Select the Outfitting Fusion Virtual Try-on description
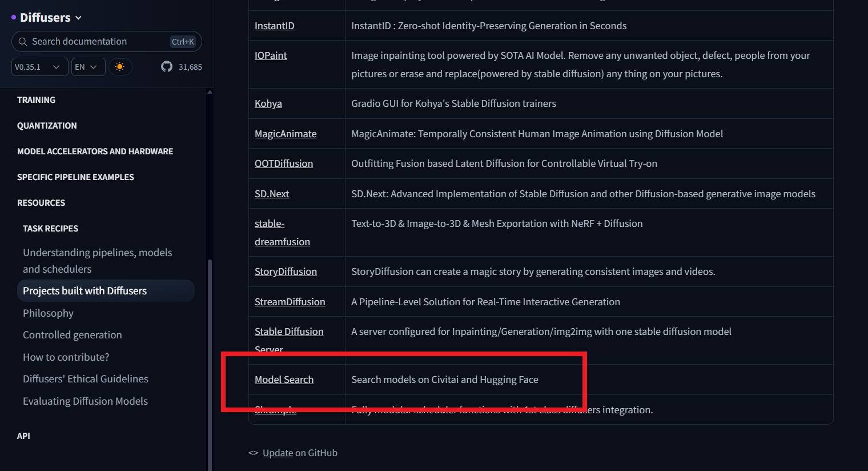Screen dimensions: 868x471 tap(504, 163)
